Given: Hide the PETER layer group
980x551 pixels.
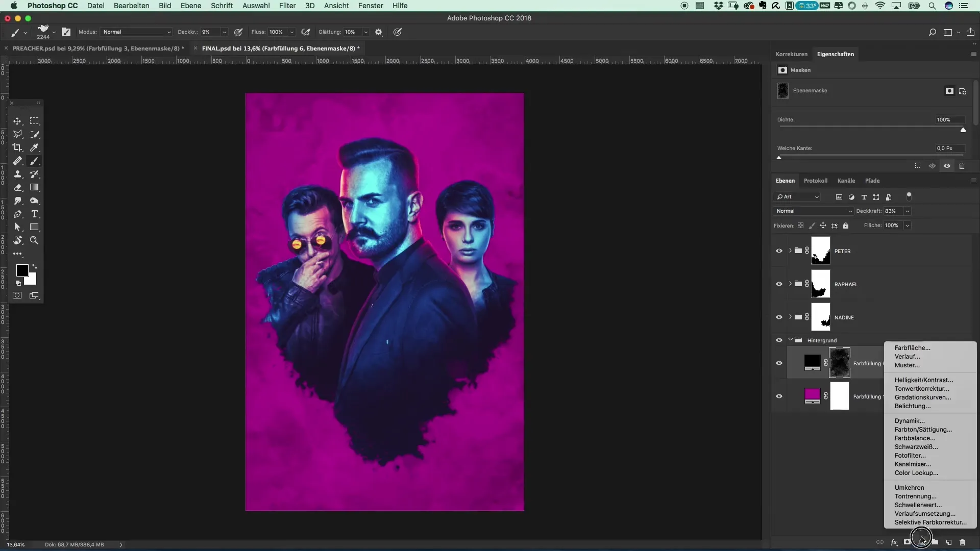Looking at the screenshot, I should pos(779,251).
